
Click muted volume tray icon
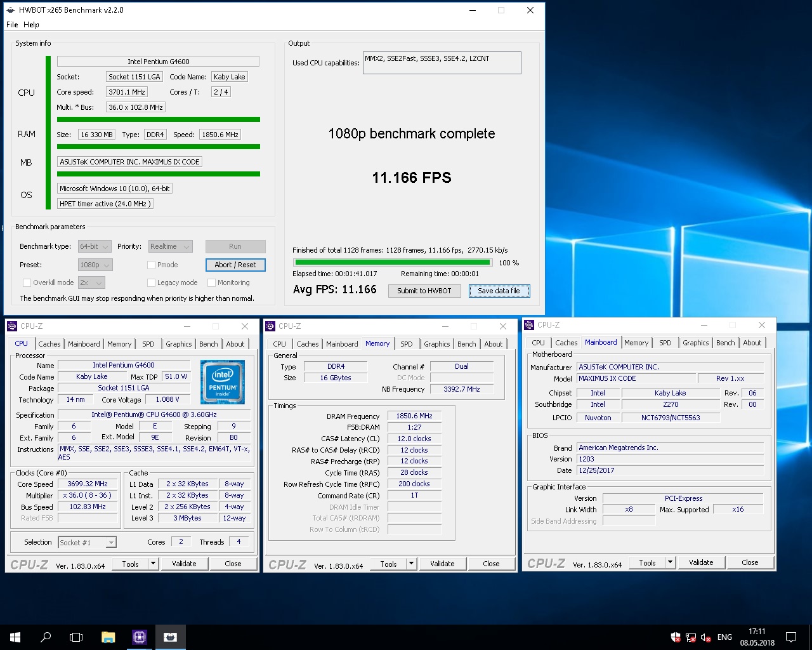[x=705, y=637]
